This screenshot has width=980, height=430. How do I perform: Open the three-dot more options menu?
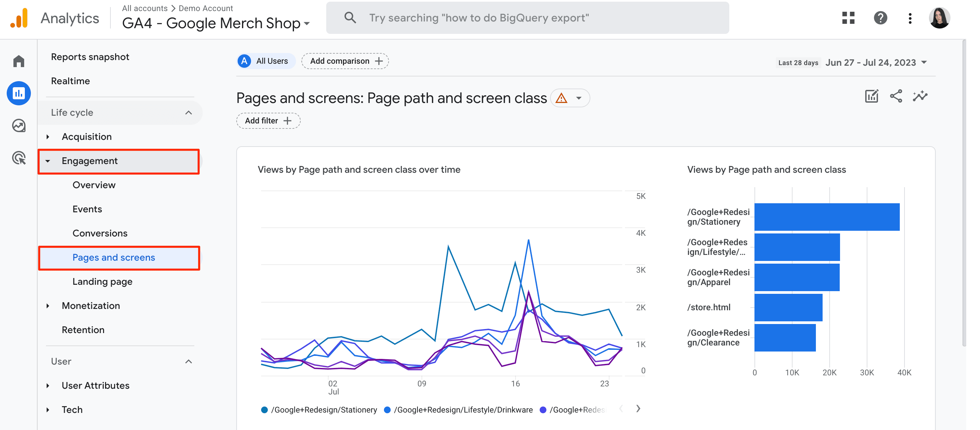[910, 18]
